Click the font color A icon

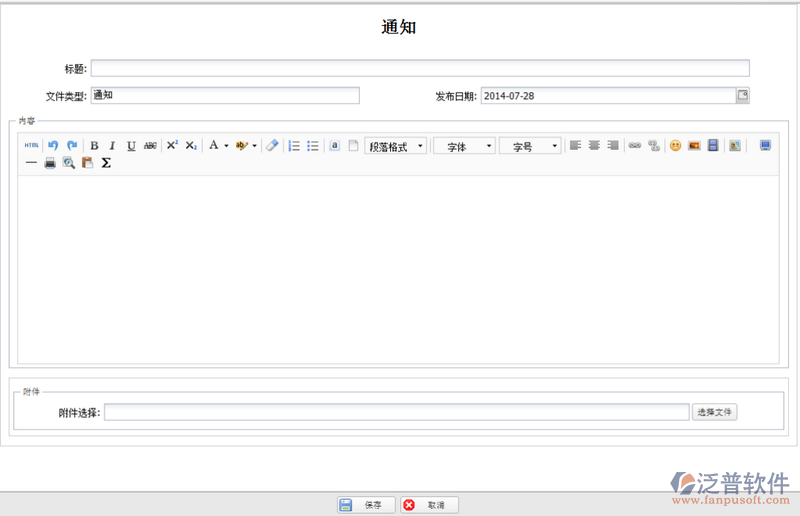point(214,145)
